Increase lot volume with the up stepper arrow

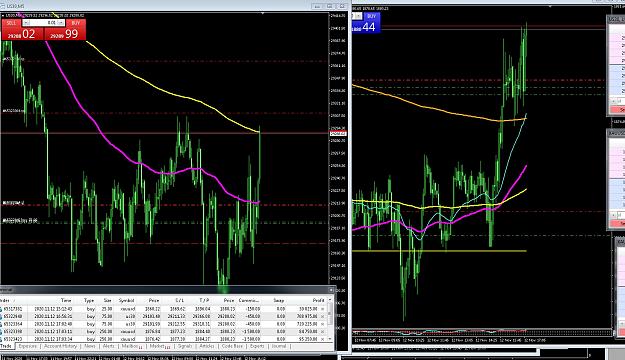tap(61, 23)
